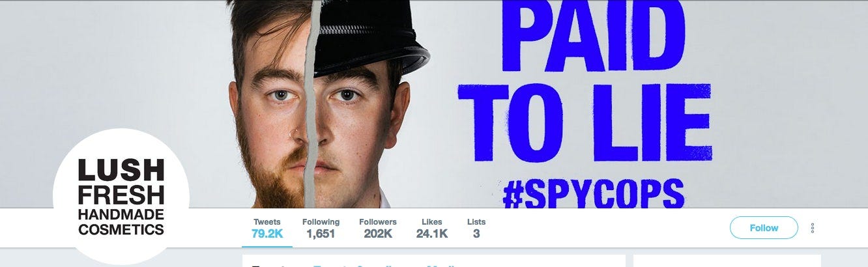868x267 pixels.
Task: Click the number 3 under Lists
Action: pyautogui.click(x=476, y=234)
